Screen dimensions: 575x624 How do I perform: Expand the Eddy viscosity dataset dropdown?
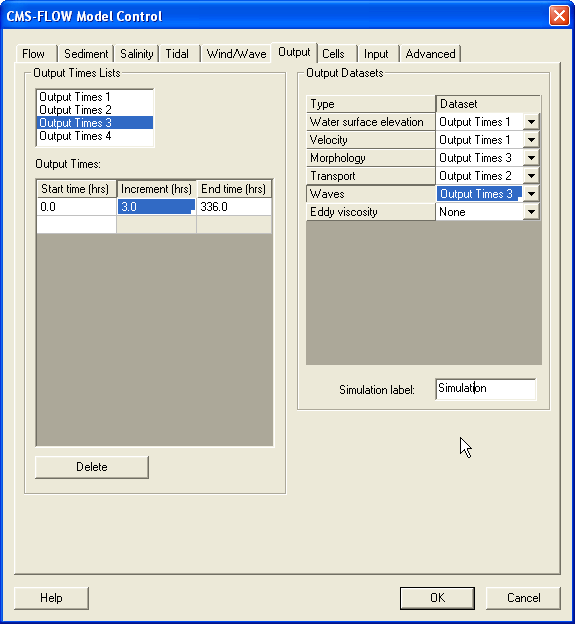(532, 212)
